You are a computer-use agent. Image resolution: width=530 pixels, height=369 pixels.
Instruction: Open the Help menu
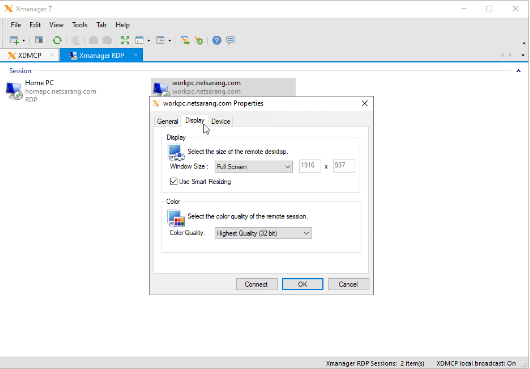(122, 25)
